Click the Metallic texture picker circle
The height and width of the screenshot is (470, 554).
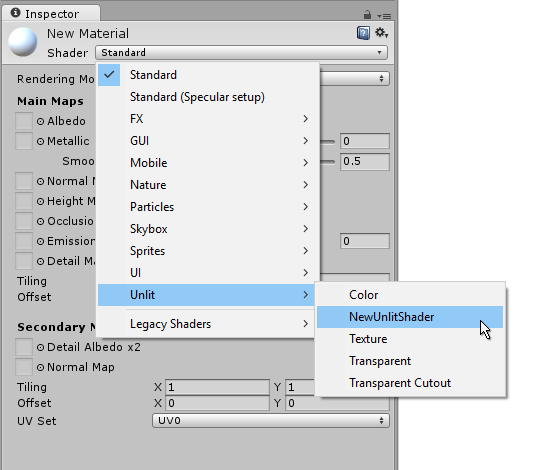coord(41,141)
